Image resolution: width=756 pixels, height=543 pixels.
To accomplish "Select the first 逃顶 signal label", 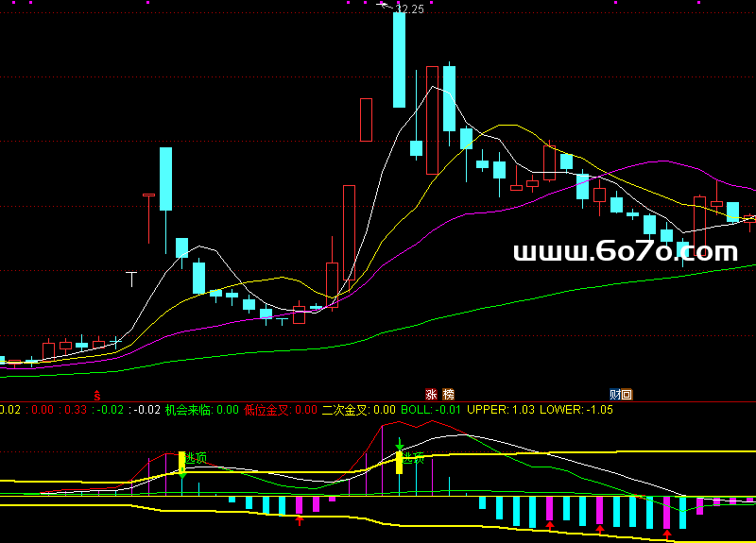I will tap(197, 458).
